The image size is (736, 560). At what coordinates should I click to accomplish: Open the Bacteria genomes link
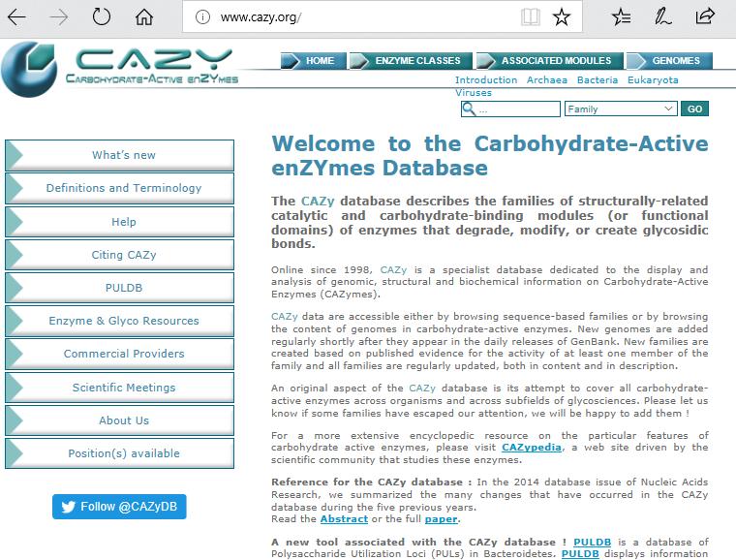pos(598,79)
